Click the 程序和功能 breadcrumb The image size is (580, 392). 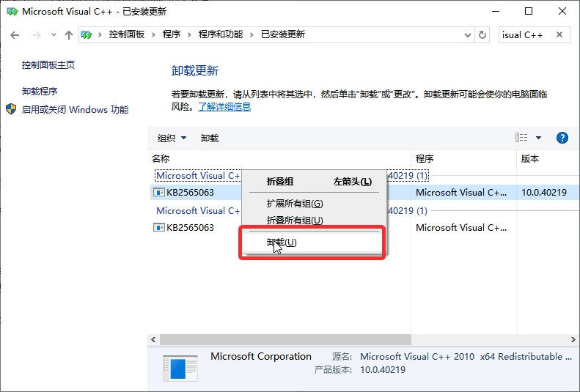coord(221,34)
